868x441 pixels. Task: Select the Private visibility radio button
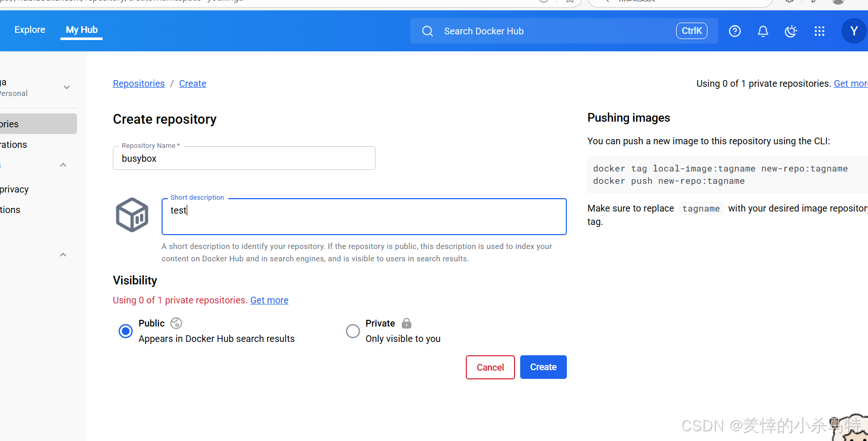pyautogui.click(x=353, y=331)
